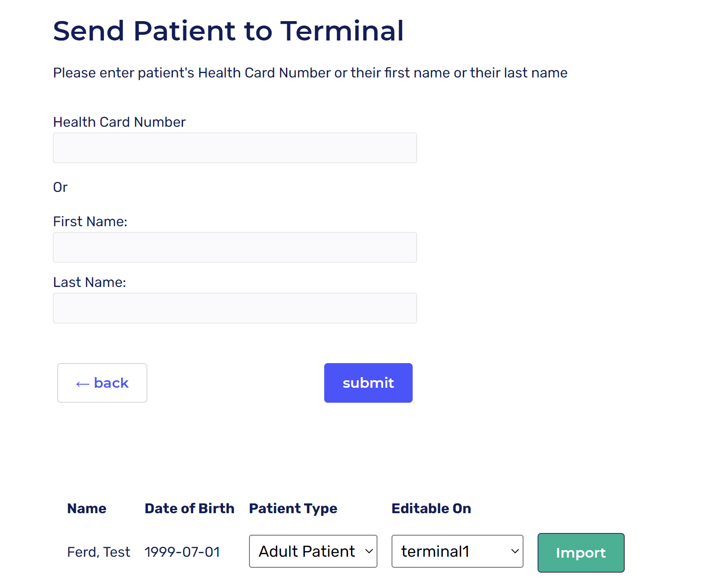Focus the First Name text box
The width and height of the screenshot is (703, 588).
click(x=234, y=247)
